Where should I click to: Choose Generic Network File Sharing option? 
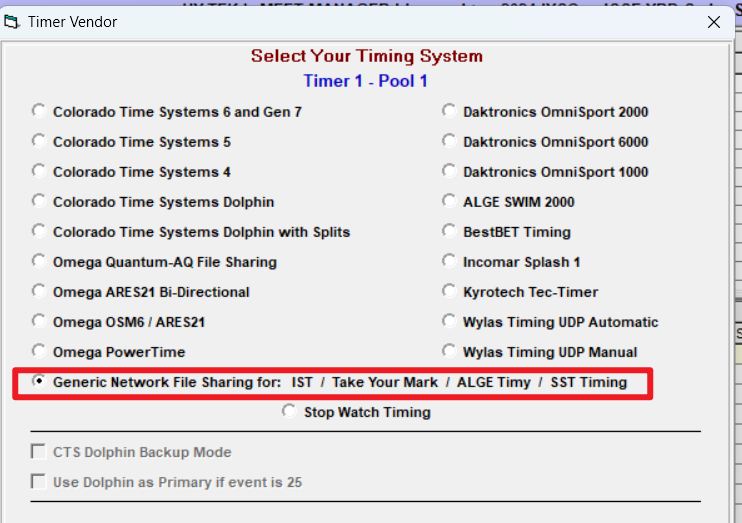tap(39, 381)
